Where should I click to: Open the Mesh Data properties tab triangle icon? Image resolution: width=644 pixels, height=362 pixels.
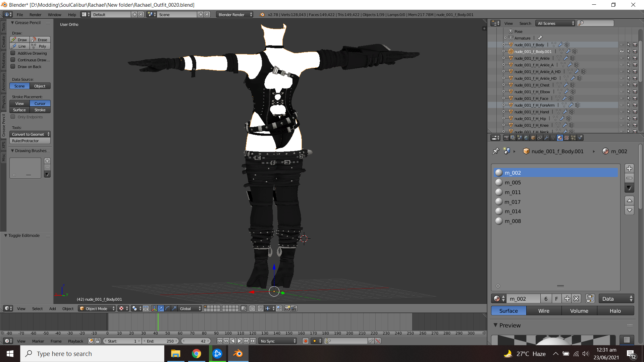pos(553,138)
